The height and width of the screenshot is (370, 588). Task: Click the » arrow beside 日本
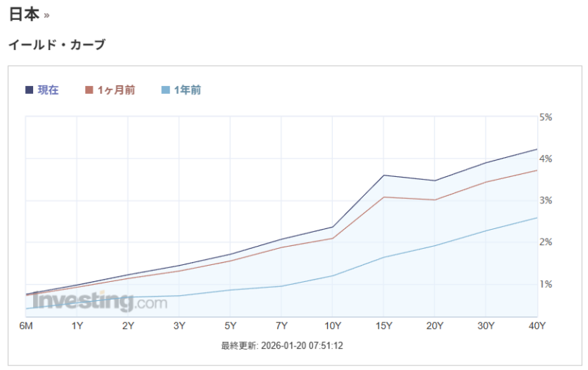[x=47, y=15]
